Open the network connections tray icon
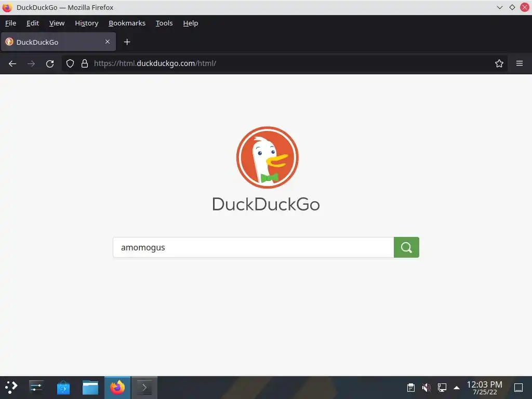Viewport: 532px width, 399px height. click(x=442, y=388)
